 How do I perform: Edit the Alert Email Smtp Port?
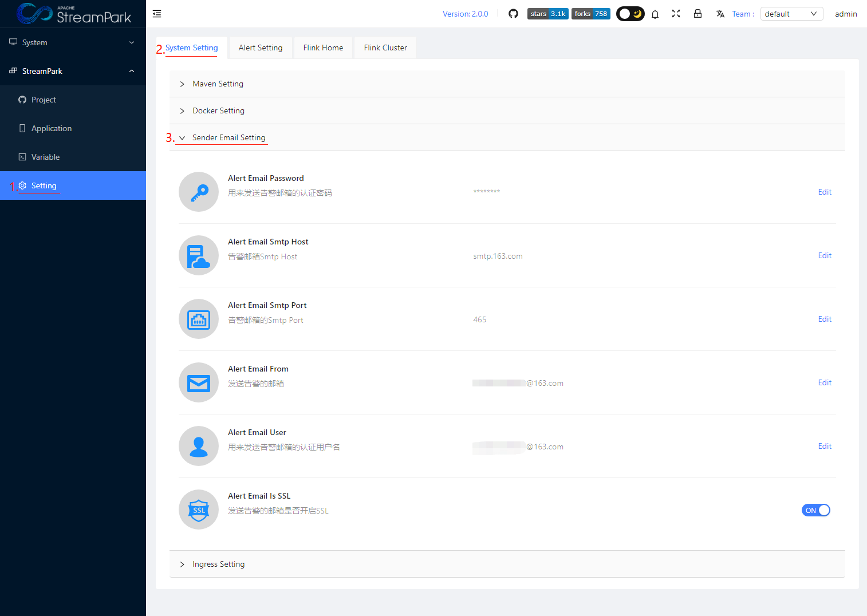[x=825, y=319]
